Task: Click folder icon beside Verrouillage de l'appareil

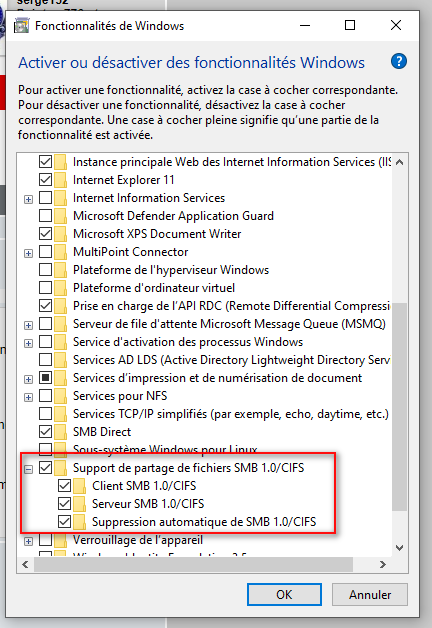Action: click(60, 540)
